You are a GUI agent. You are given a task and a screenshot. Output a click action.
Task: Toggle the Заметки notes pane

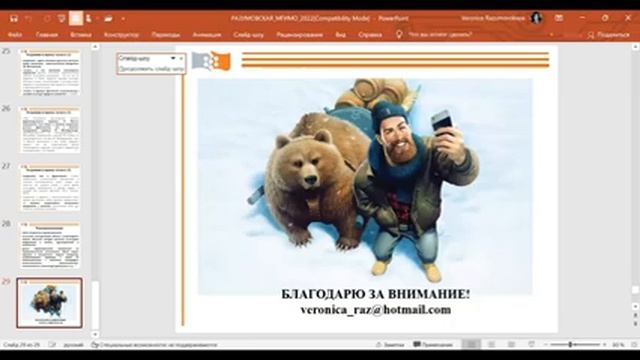390,345
